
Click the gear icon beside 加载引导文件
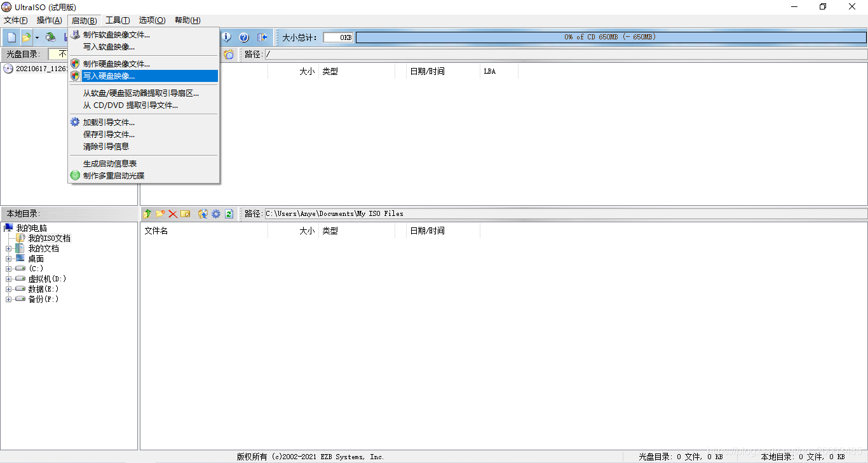point(75,122)
